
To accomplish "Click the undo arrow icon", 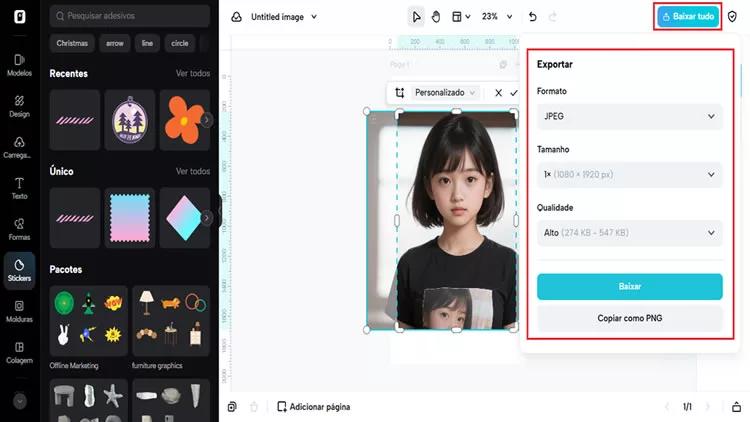I will pos(532,17).
